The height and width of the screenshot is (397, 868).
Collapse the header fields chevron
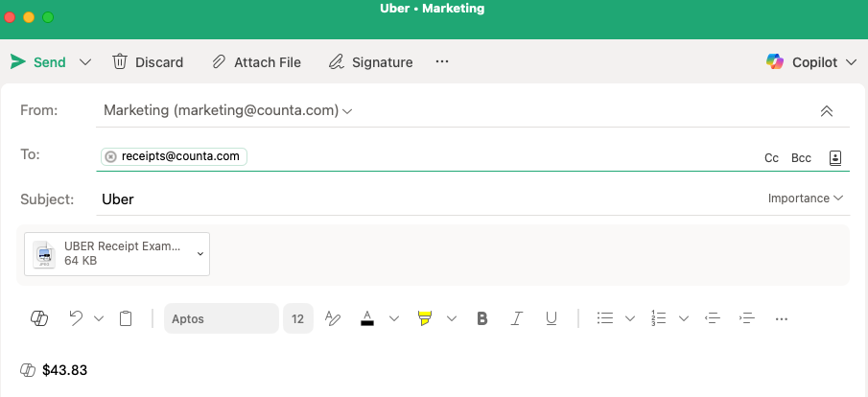(x=827, y=111)
